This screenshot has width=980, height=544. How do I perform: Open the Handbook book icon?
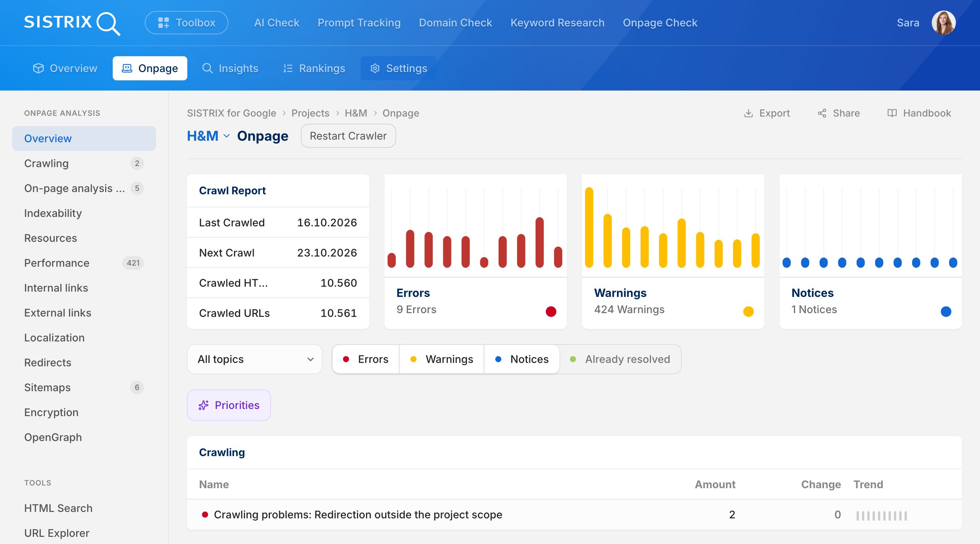click(x=892, y=113)
